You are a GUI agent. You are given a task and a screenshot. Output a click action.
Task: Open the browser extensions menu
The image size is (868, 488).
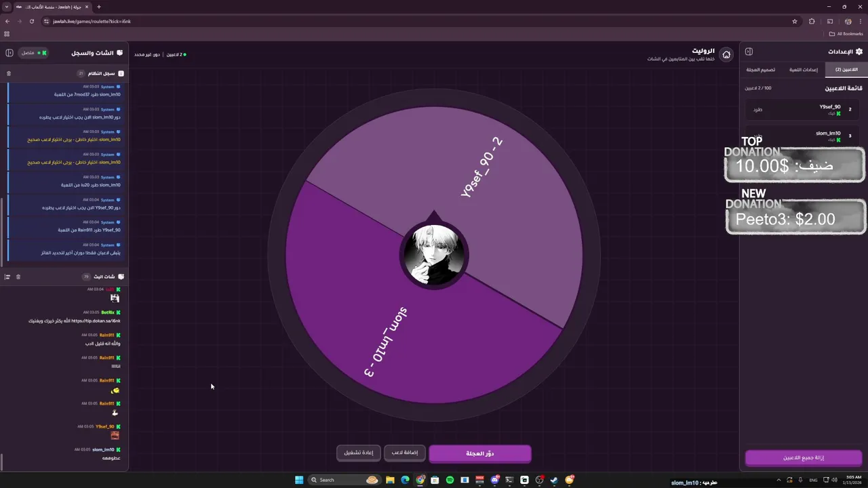coord(812,21)
